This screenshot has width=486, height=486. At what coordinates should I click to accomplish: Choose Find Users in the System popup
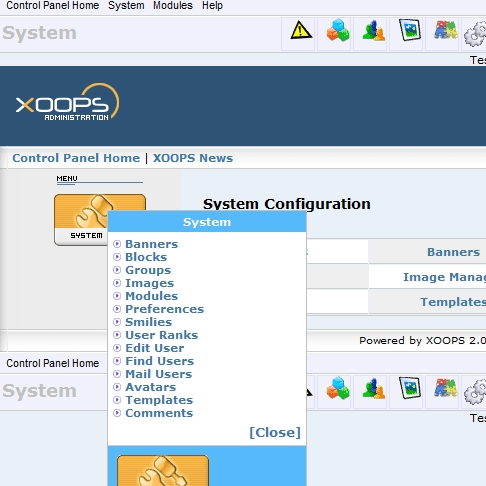tap(159, 361)
